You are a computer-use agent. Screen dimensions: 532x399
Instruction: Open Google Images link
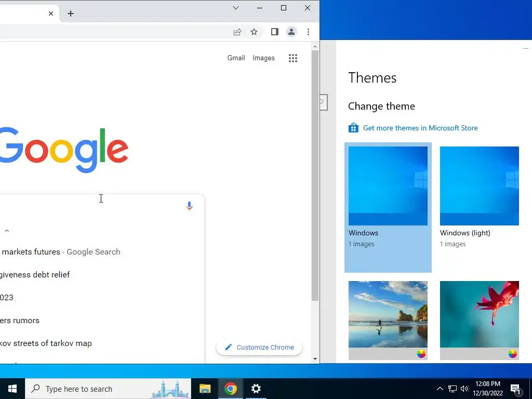click(x=263, y=58)
